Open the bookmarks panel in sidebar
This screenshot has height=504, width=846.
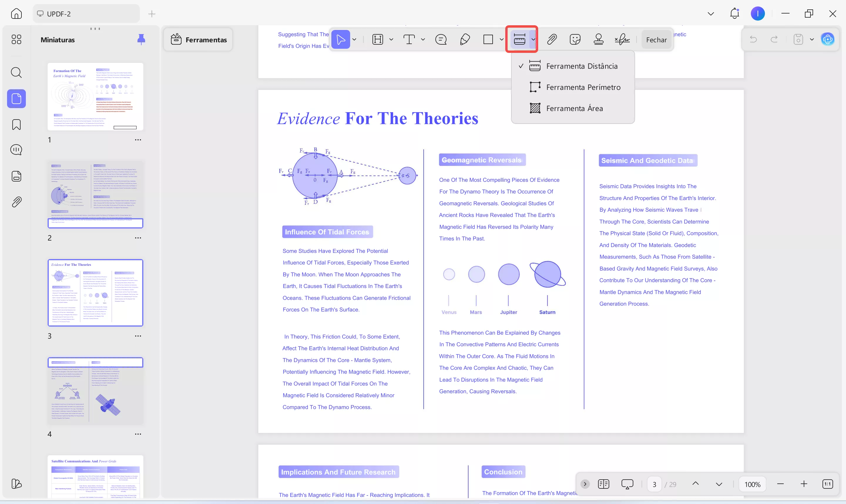point(16,125)
